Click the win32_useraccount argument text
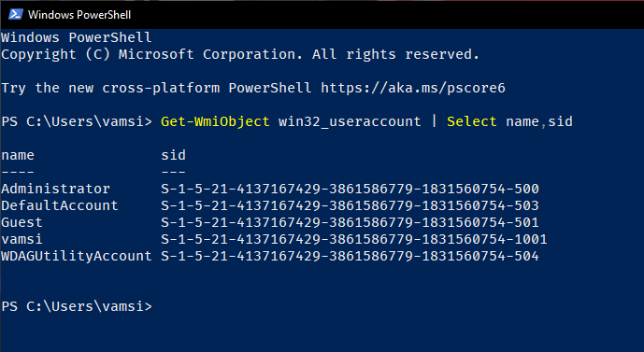The height and width of the screenshot is (352, 644). [350, 121]
